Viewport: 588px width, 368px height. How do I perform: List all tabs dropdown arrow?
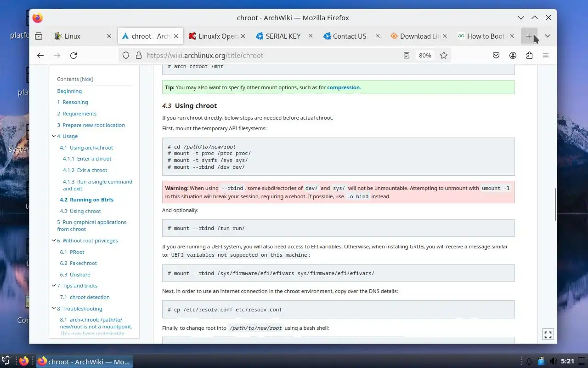tap(548, 36)
